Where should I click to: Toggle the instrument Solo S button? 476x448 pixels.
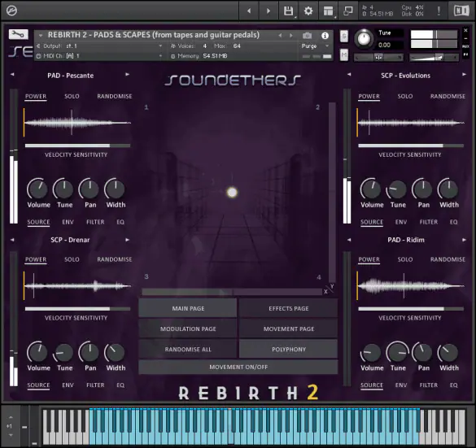[x=344, y=37]
